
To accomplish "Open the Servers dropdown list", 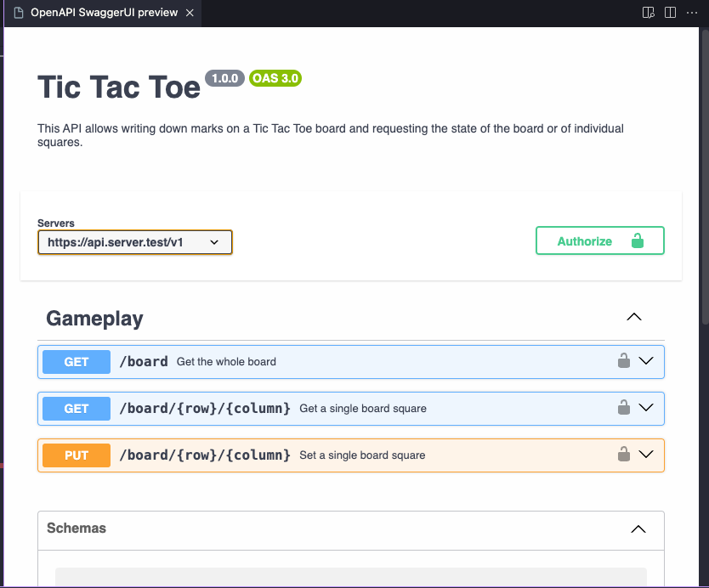I will click(135, 242).
